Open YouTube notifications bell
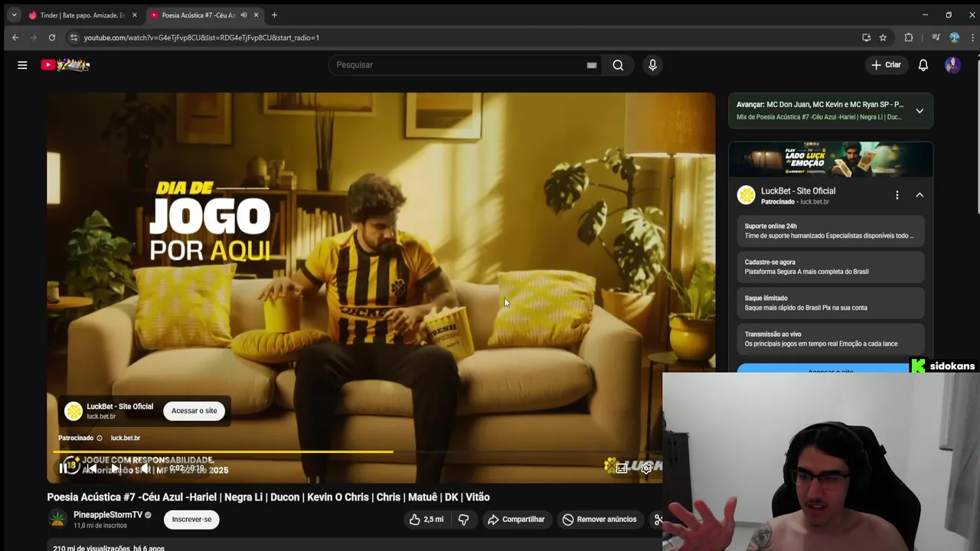Screen dimensions: 980x551 [923, 65]
